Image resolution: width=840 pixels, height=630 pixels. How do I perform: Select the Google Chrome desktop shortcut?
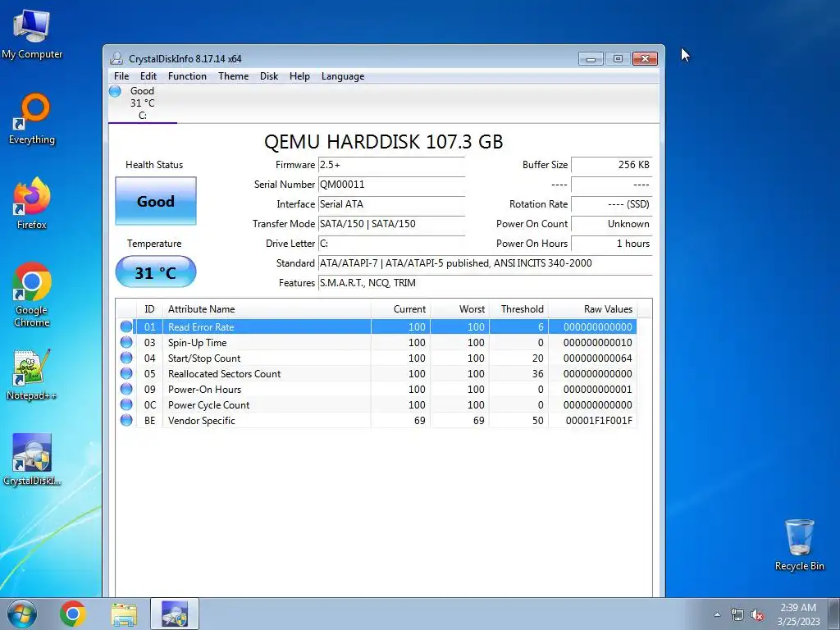point(32,294)
